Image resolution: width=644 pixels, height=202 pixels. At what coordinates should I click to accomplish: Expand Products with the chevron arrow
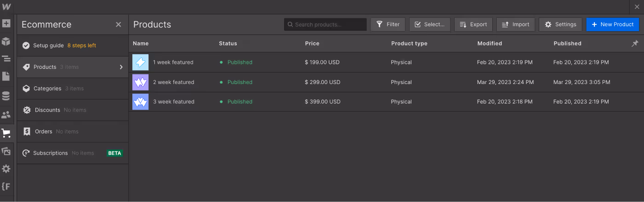tap(121, 67)
